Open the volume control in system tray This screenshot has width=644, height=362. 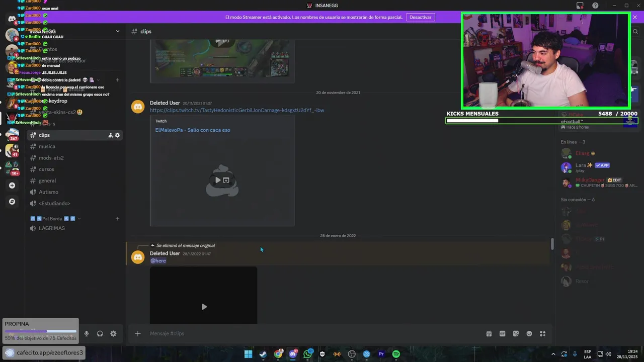click(608, 354)
